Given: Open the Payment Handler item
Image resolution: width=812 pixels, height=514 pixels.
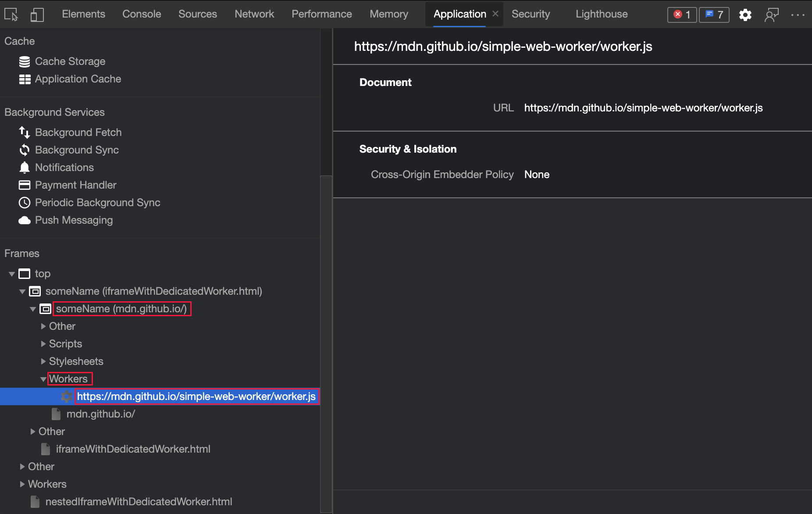Looking at the screenshot, I should coord(75,185).
